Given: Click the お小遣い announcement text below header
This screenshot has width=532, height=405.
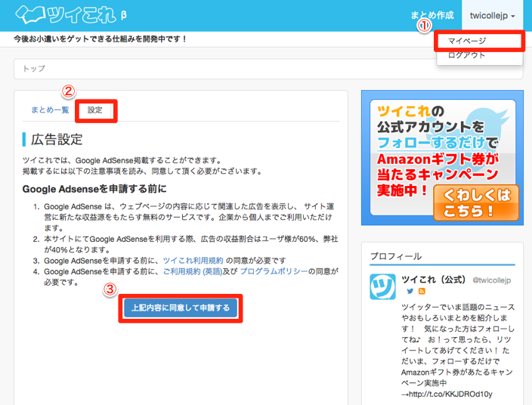Looking at the screenshot, I should click(x=101, y=39).
